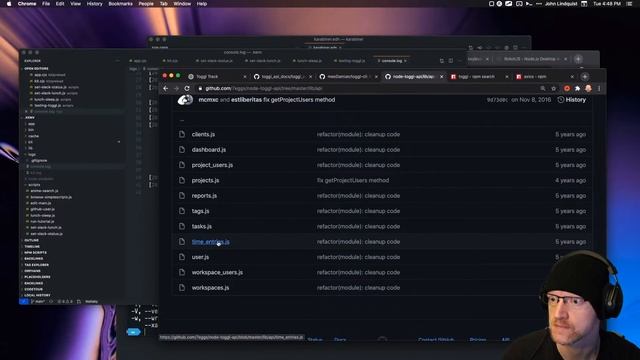Expand the TAG EXPLORER section
Screen dimensions: 640x360
coord(36,265)
